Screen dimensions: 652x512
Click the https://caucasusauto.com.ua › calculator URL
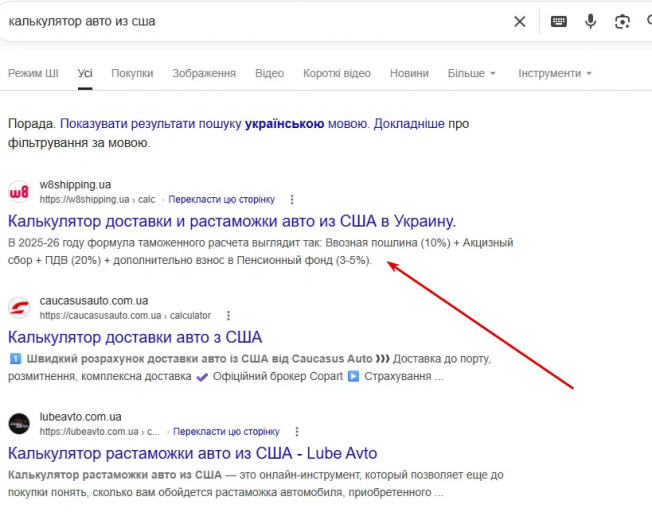[x=125, y=316]
